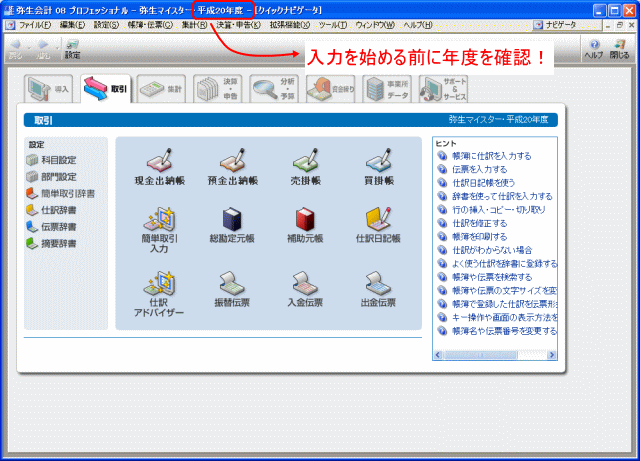Image resolution: width=640 pixels, height=461 pixels.
Task: Open the 仕訳辞書 journal dictionary
Action: click(51, 210)
